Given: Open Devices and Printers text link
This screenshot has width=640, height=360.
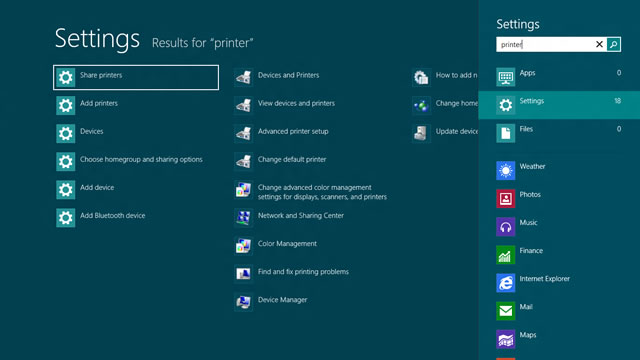Looking at the screenshot, I should tap(288, 75).
